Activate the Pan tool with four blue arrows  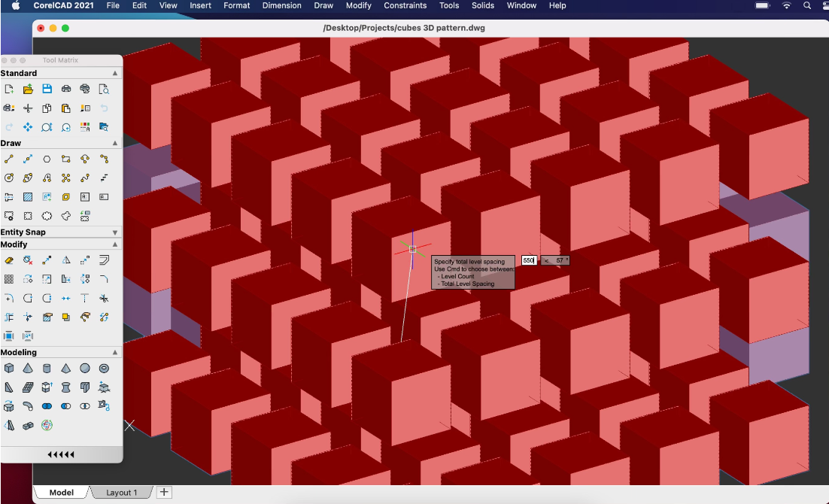[28, 127]
